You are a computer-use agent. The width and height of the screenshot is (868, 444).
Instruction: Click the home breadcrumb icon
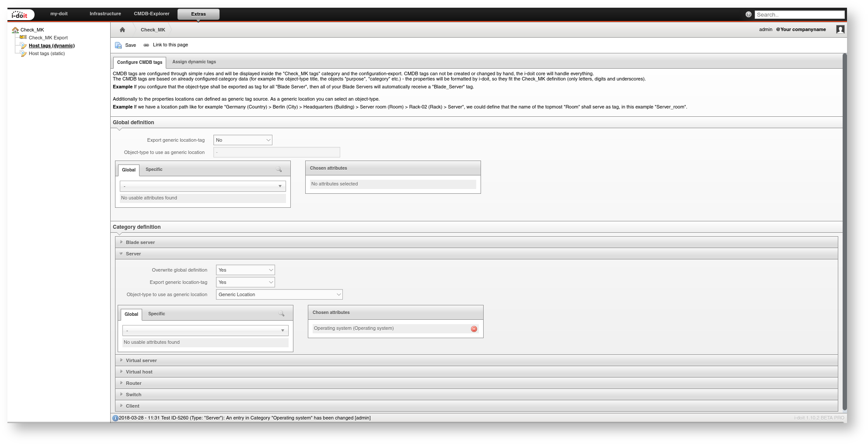(122, 30)
